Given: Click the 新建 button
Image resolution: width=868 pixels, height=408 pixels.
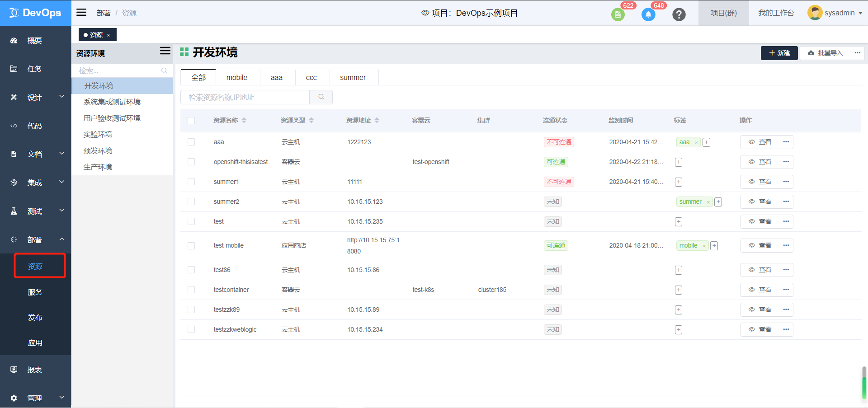Looking at the screenshot, I should [779, 53].
